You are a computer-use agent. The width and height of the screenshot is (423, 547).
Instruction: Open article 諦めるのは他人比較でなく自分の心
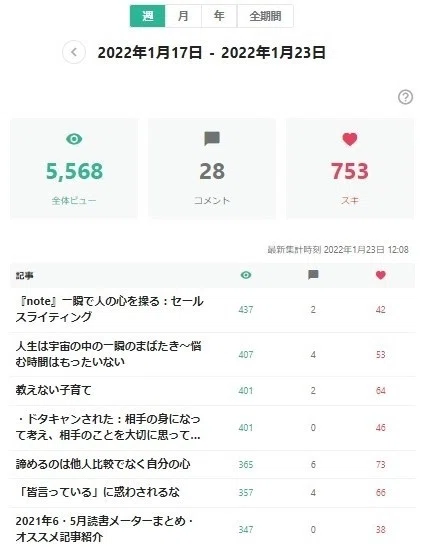coord(103,464)
